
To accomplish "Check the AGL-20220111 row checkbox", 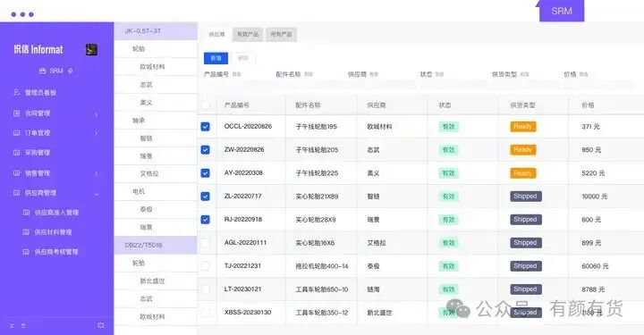I will (206, 243).
